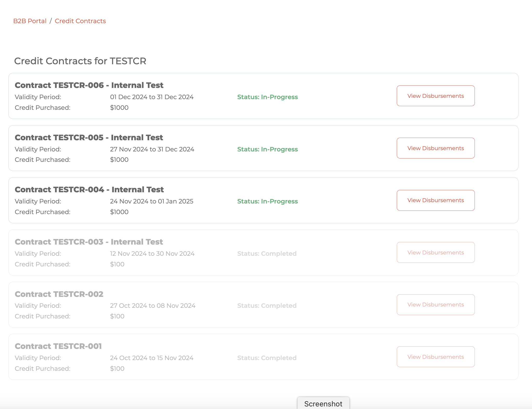Select the Contract TESTCR-003 - Internal Test title
The width and height of the screenshot is (532, 409).
(89, 242)
